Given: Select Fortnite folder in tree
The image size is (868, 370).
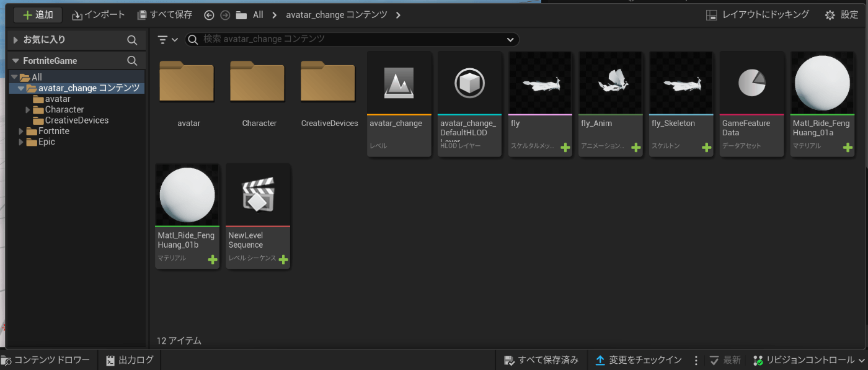Looking at the screenshot, I should [x=47, y=131].
